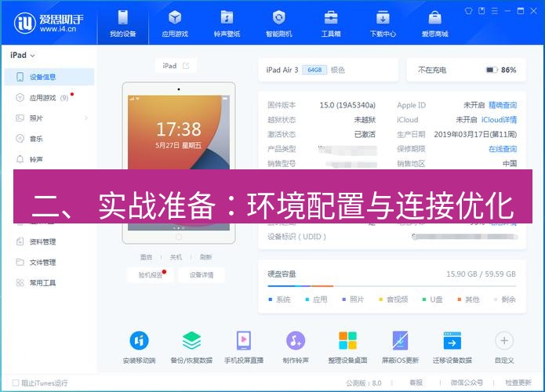Open the title bar hamburger menu icon

495,11
